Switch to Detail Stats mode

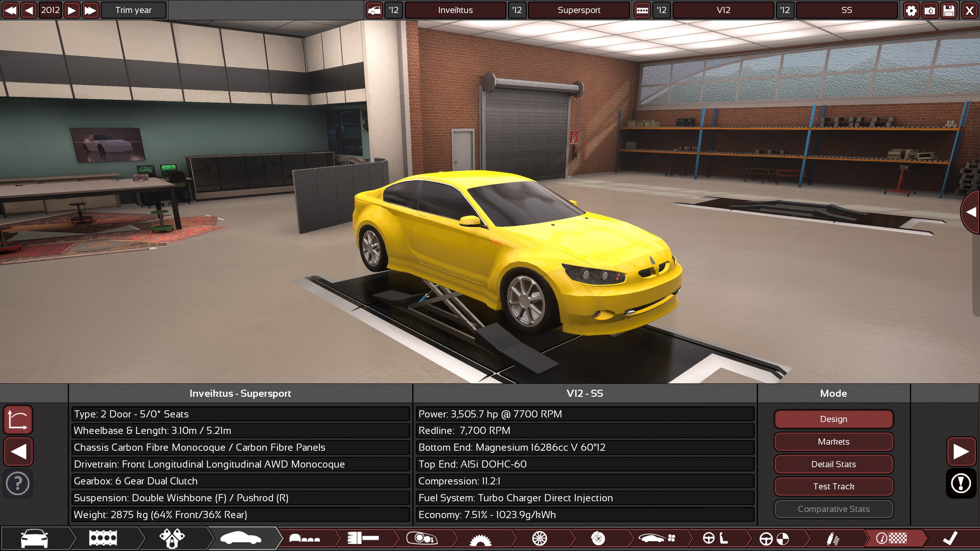click(x=833, y=464)
